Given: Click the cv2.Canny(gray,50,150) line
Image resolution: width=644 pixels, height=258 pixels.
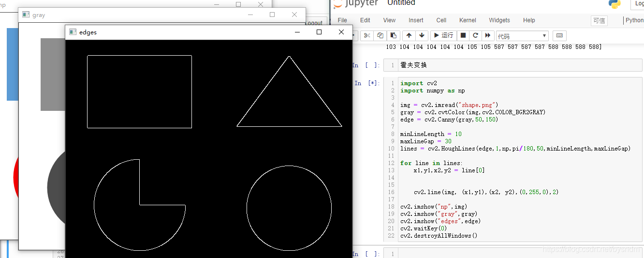Looking at the screenshot, I should [449, 120].
